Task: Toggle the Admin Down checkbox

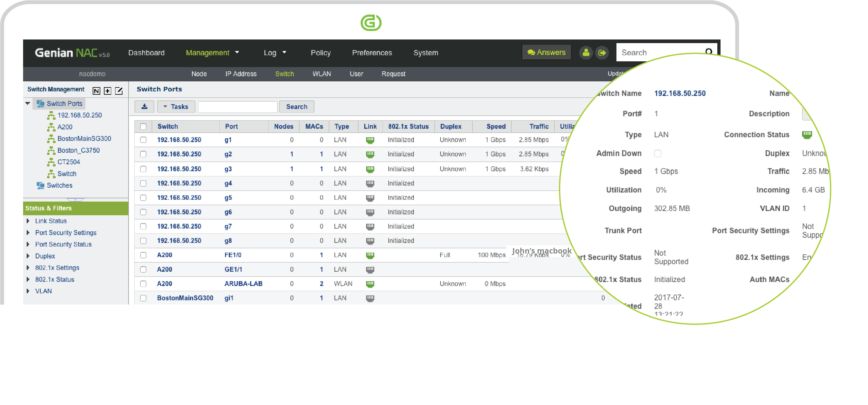Action: coord(657,154)
